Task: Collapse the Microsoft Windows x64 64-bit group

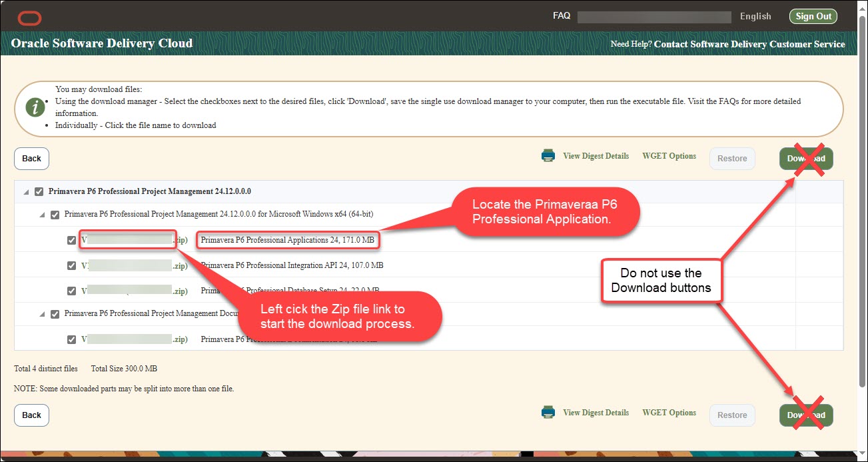Action: [x=42, y=214]
